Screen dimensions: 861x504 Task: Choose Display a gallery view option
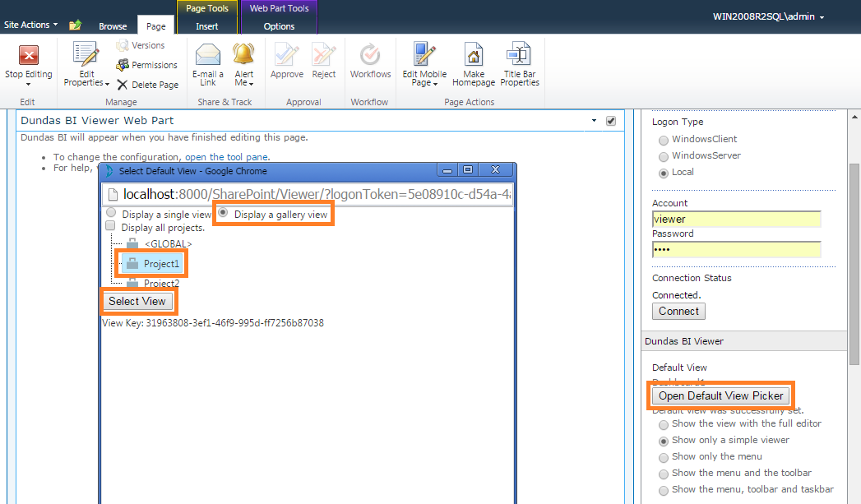pyautogui.click(x=224, y=212)
